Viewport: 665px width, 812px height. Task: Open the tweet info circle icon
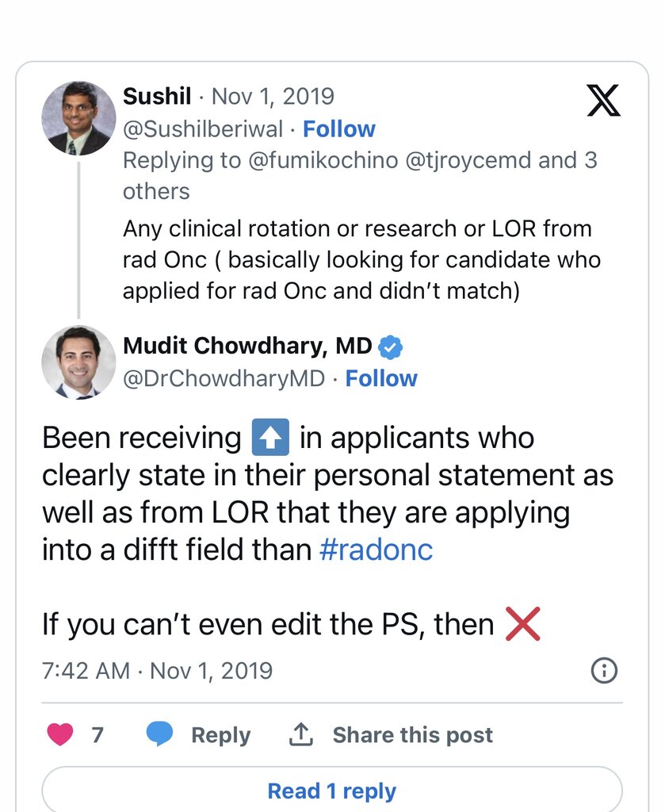click(x=604, y=671)
